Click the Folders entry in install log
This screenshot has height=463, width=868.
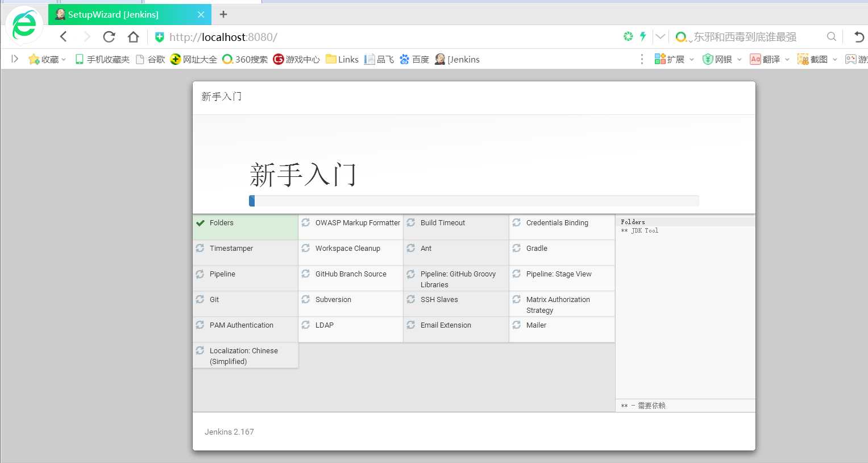tap(633, 222)
